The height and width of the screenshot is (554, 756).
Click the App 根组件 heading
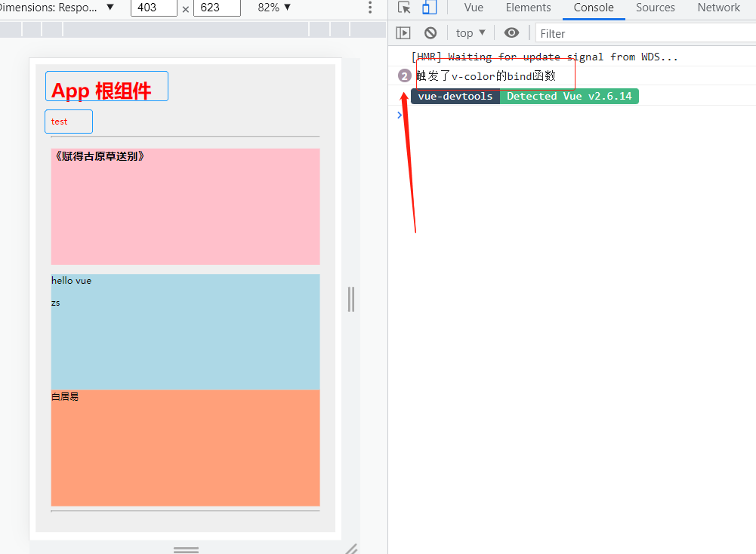coord(101,91)
